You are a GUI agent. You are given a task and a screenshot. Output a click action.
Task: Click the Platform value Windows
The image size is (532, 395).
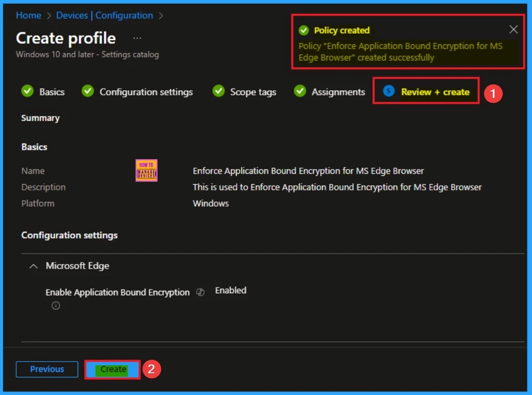[x=211, y=204]
